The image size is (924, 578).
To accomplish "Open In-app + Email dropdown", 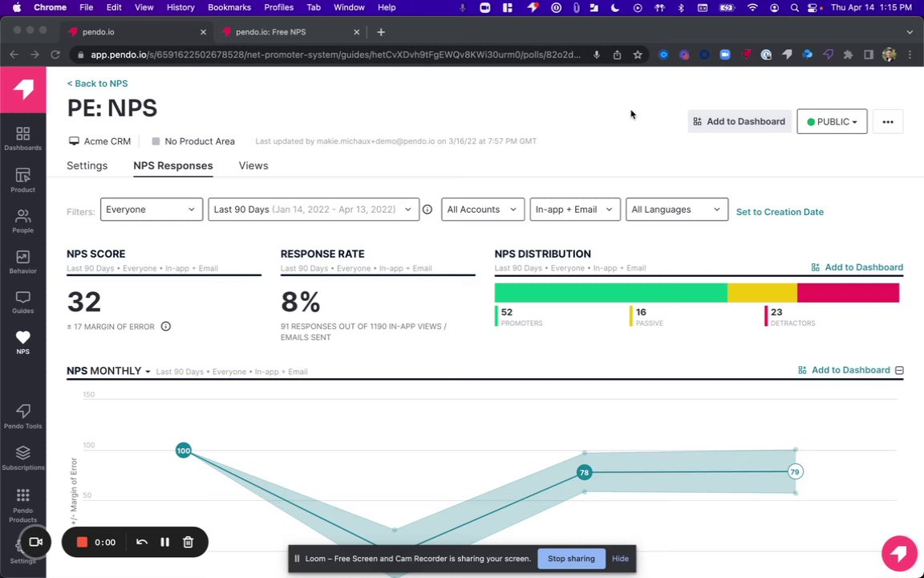I will 574,210.
